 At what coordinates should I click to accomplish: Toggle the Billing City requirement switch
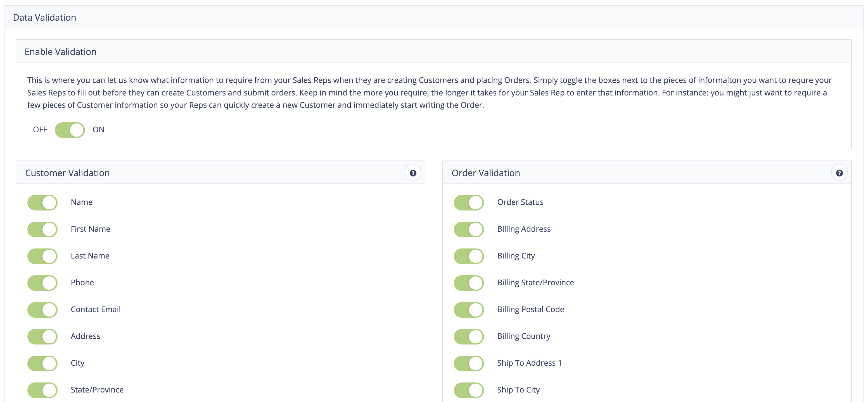tap(469, 256)
